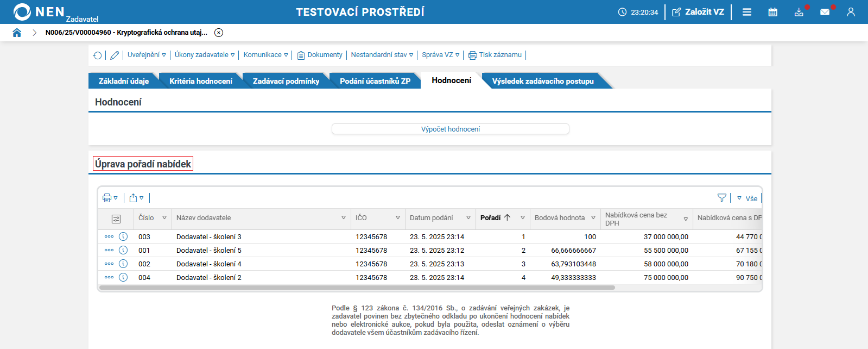
Task: Click the Výpočet hodnocení button
Action: (451, 129)
